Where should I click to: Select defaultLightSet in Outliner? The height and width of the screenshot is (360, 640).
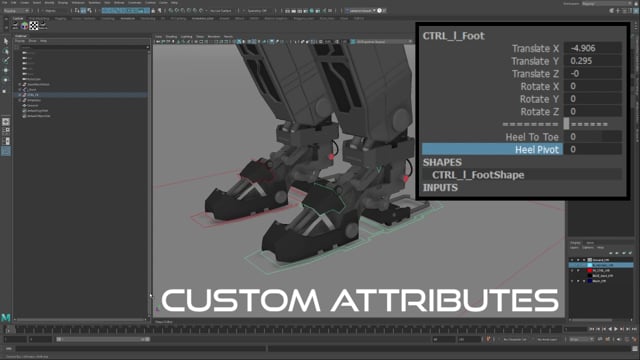[38, 111]
